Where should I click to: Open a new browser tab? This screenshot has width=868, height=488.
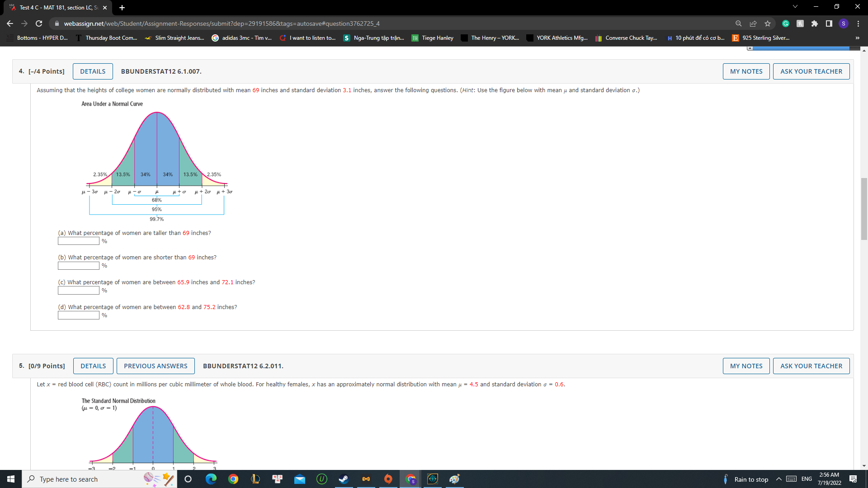(122, 8)
